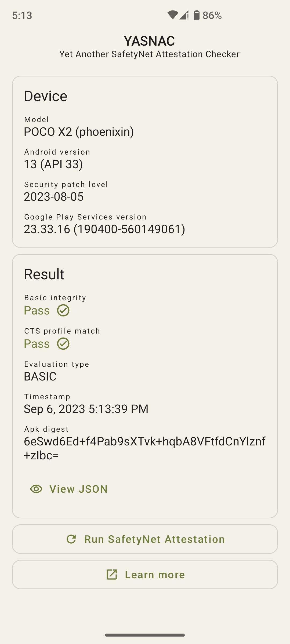Viewport: 290px width, 644px height.
Task: Open the View JSON button
Action: click(x=69, y=489)
